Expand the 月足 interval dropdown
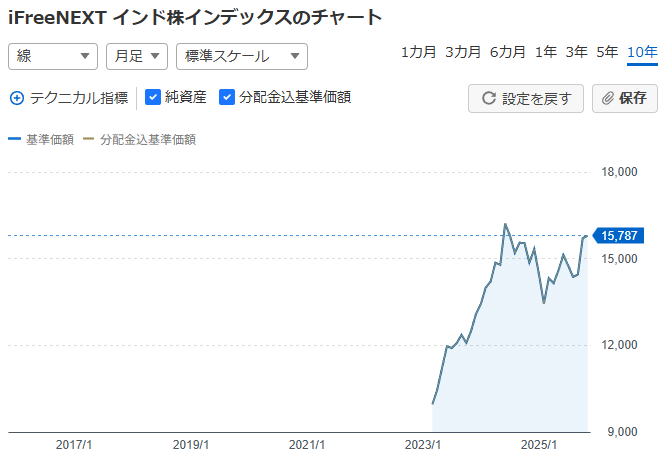The width and height of the screenshot is (662, 453). point(136,57)
